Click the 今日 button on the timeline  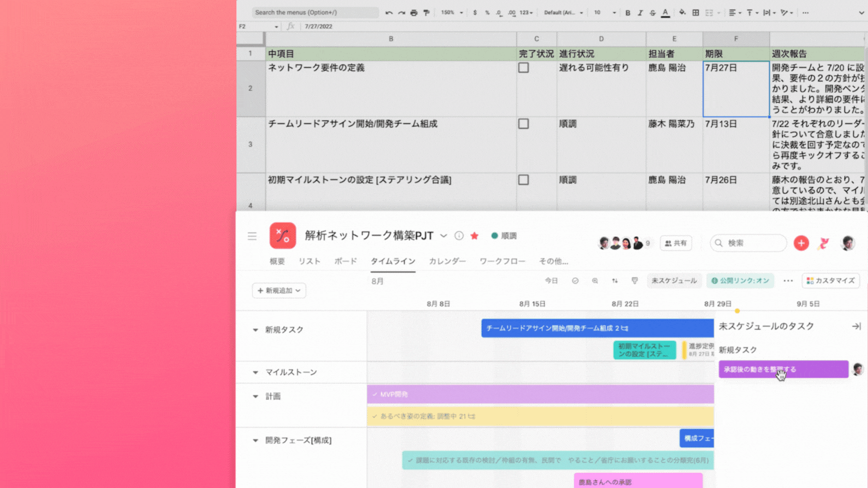(x=551, y=280)
